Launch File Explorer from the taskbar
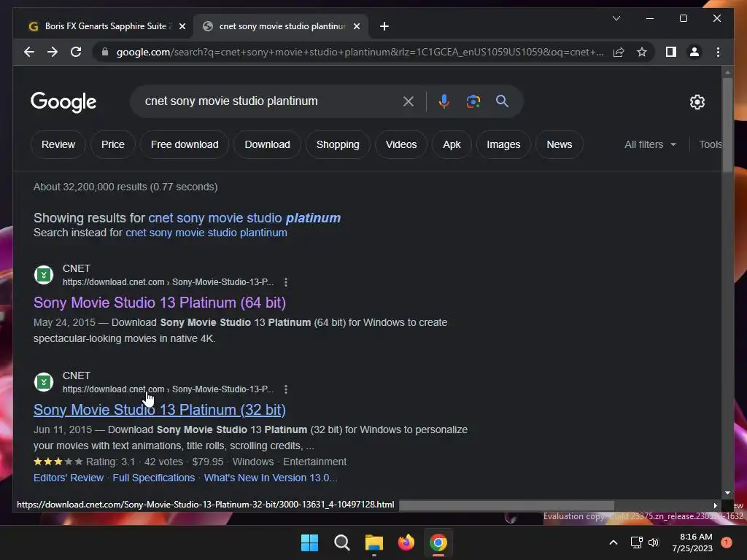 click(x=374, y=542)
